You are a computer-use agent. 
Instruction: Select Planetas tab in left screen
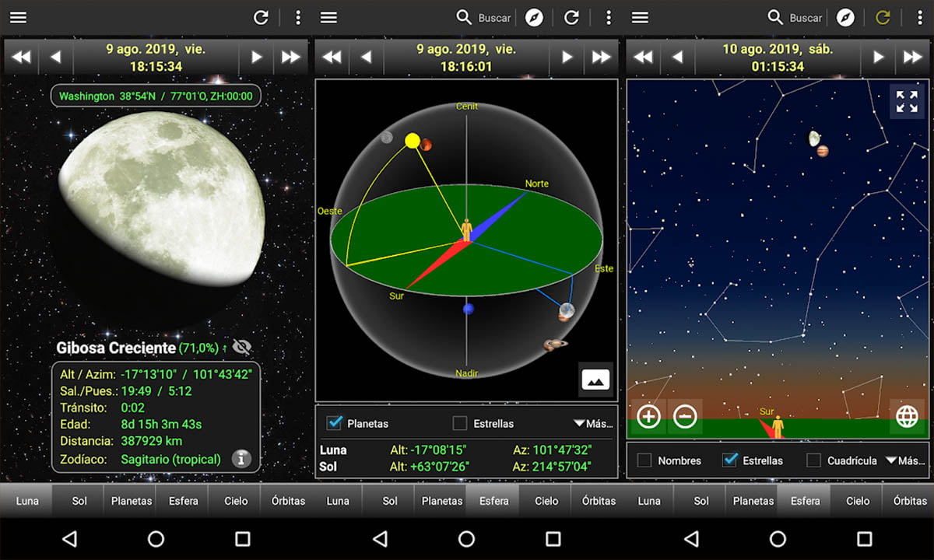tap(132, 501)
